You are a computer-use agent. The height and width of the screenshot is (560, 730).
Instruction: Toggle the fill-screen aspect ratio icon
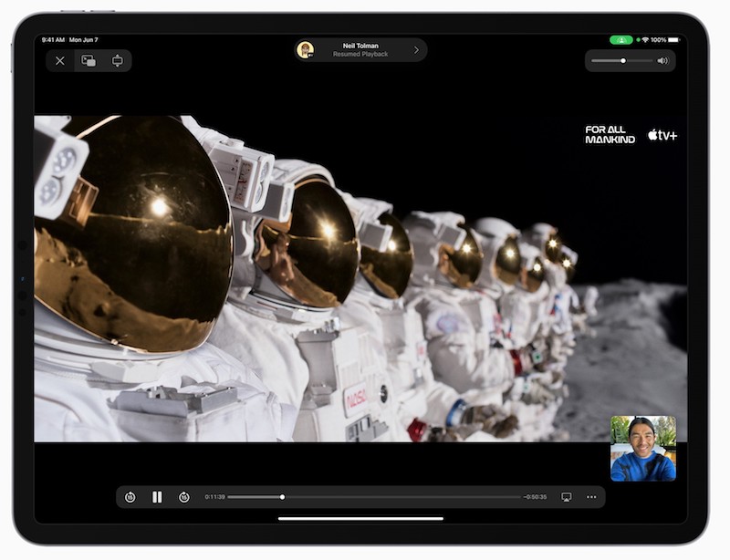(118, 60)
